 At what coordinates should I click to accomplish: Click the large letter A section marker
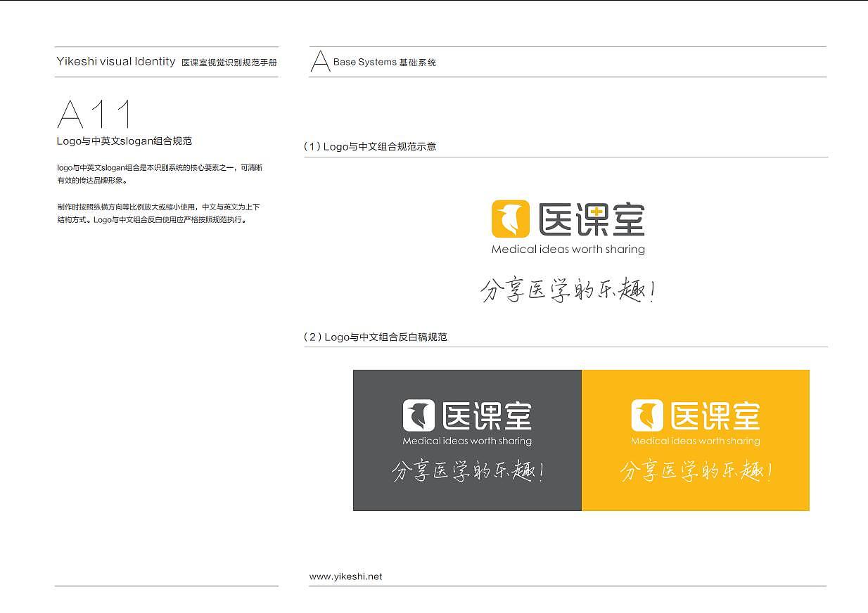[x=320, y=61]
